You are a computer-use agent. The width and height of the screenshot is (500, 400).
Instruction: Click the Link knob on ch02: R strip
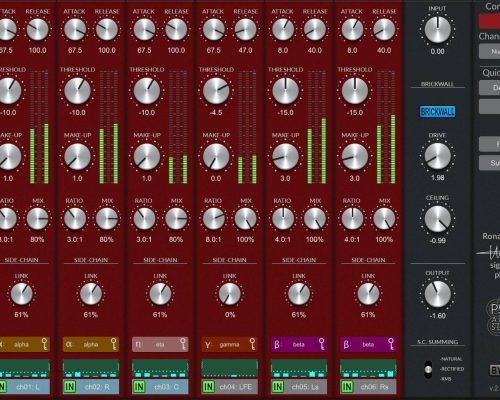[91, 294]
